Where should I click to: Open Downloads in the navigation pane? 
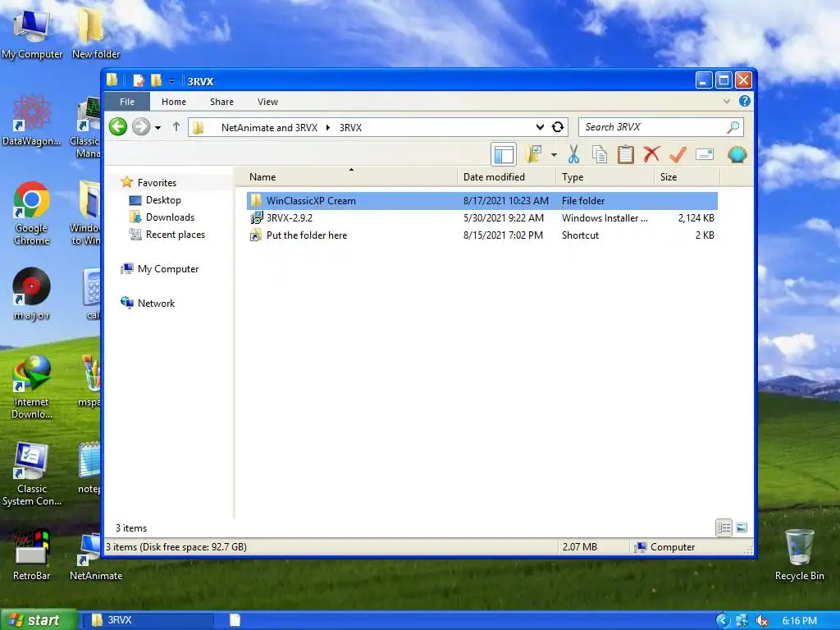pyautogui.click(x=162, y=217)
